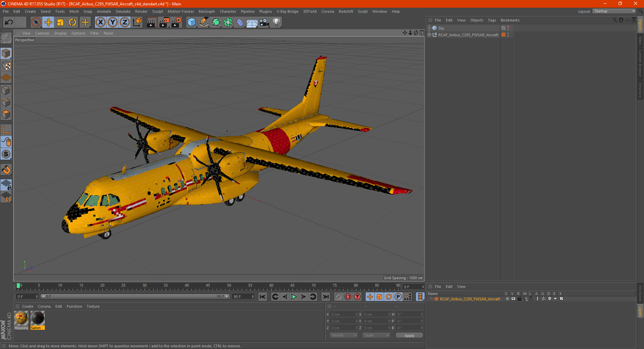Screen dimensions: 644x349
Task: Open the Layers side tab
Action: [x=640, y=311]
